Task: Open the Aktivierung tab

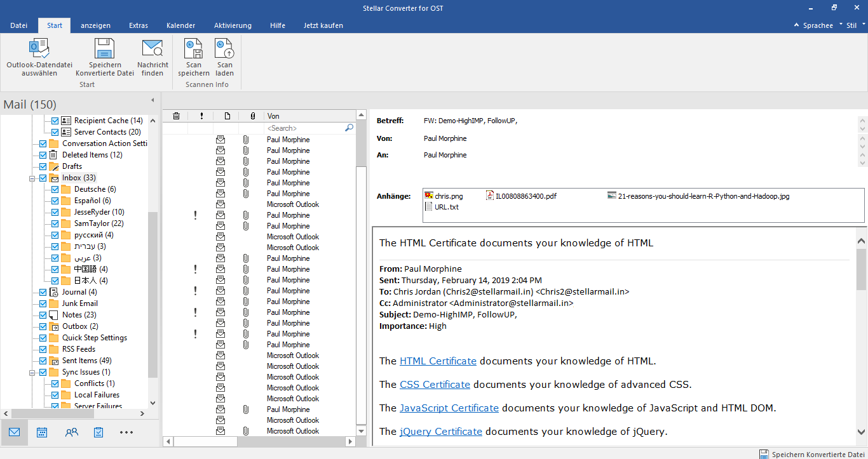Action: [x=233, y=25]
